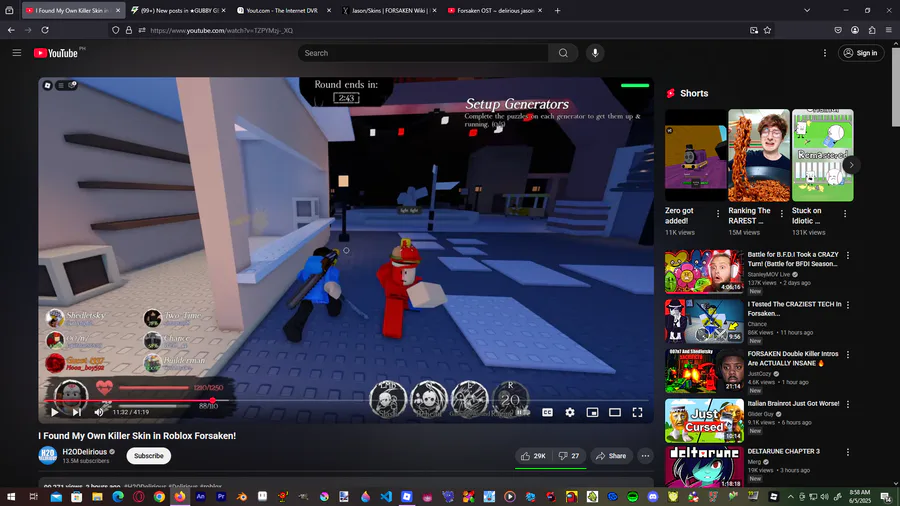Switch to the Jason/Skins FORSAKEN Wiki tab
The height and width of the screenshot is (506, 900).
point(390,10)
